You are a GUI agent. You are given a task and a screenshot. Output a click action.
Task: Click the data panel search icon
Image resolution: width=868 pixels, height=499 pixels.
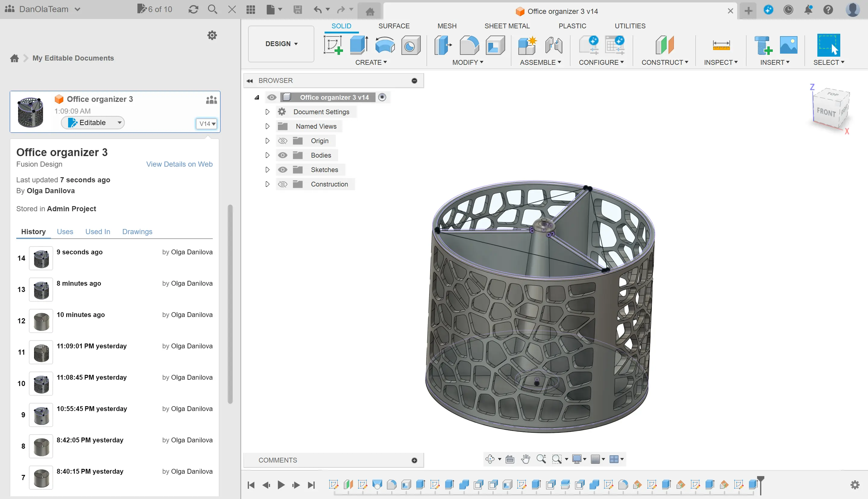point(212,9)
